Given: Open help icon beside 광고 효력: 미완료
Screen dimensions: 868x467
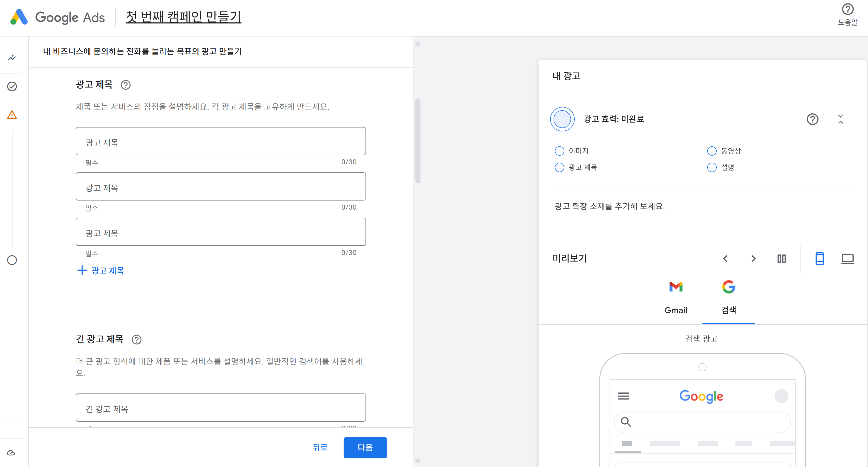Looking at the screenshot, I should pyautogui.click(x=813, y=119).
